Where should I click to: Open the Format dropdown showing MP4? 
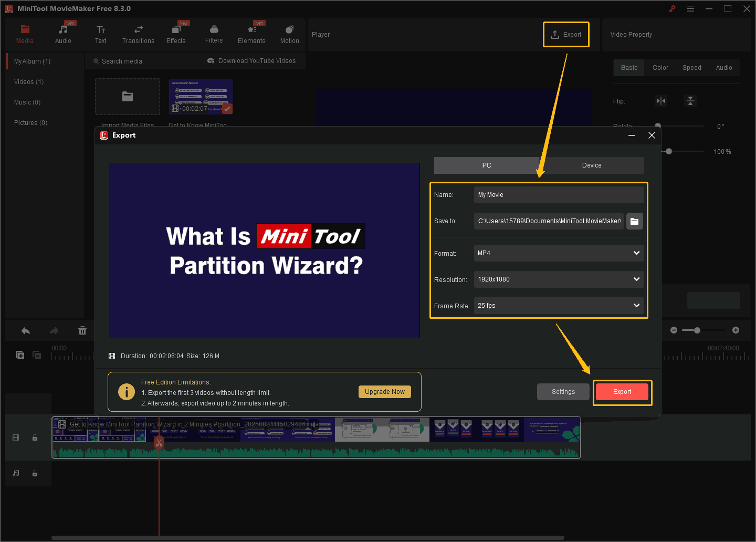pyautogui.click(x=559, y=253)
